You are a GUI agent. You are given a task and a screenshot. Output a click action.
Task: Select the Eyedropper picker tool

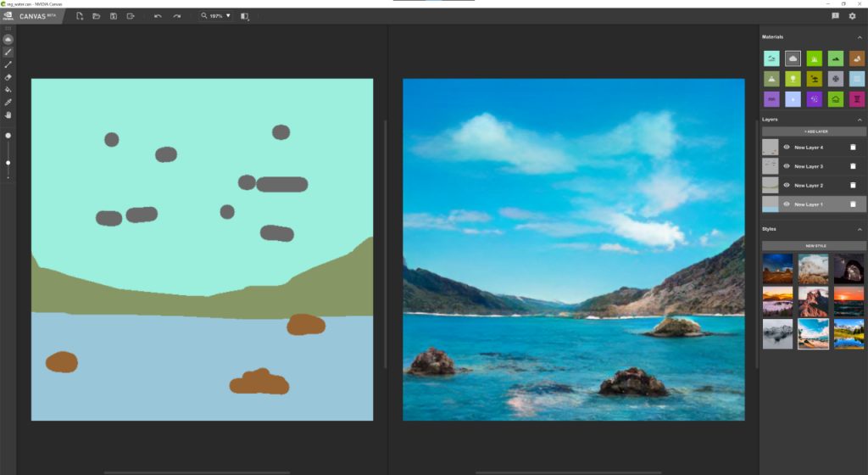pos(8,103)
